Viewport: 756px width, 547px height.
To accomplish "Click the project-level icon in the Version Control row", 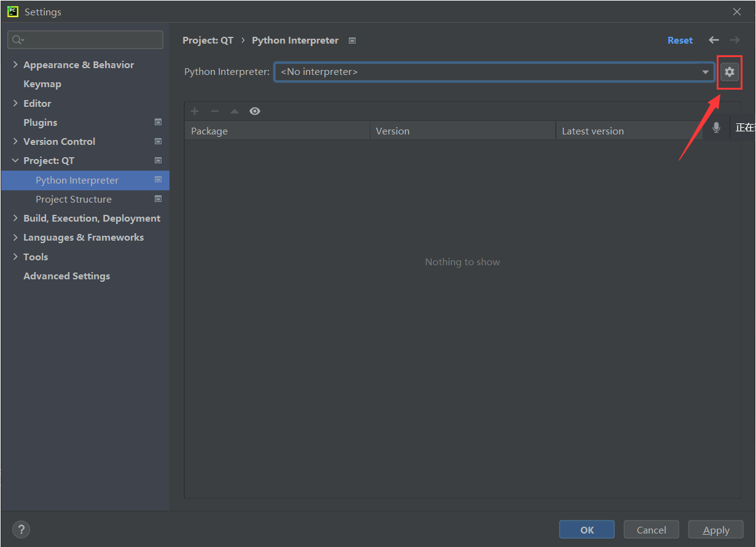I will 158,141.
